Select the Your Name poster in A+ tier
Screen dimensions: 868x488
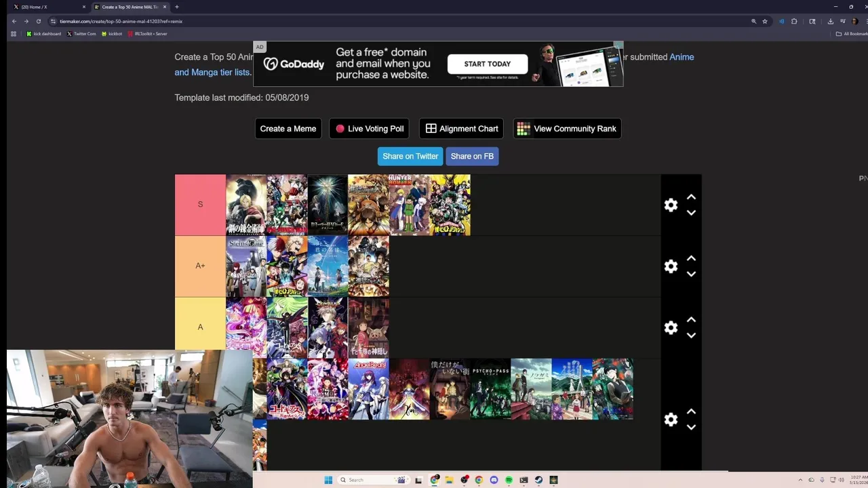(328, 266)
